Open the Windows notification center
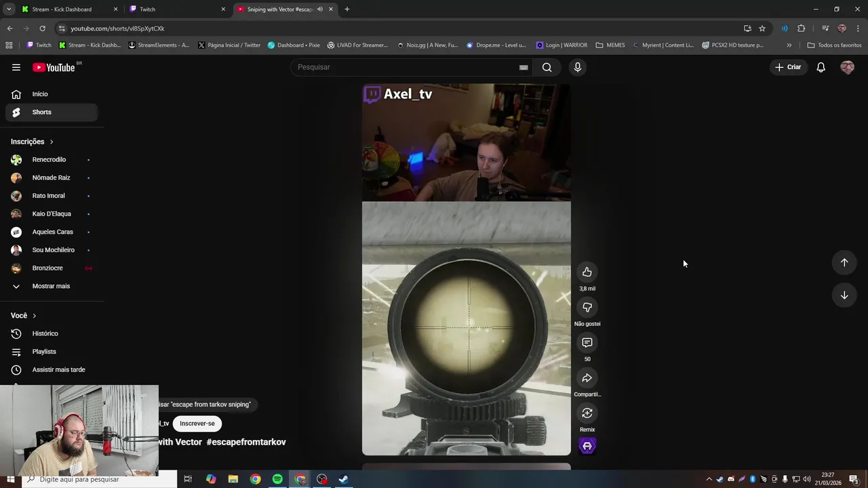Image resolution: width=868 pixels, height=488 pixels. 854,479
